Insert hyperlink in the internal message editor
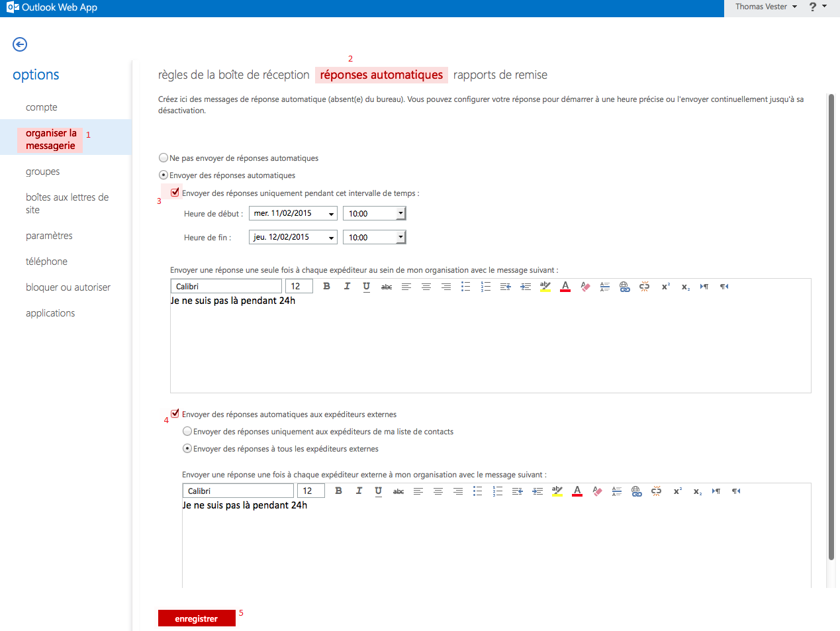Screen dimensions: 840x631 pos(625,287)
